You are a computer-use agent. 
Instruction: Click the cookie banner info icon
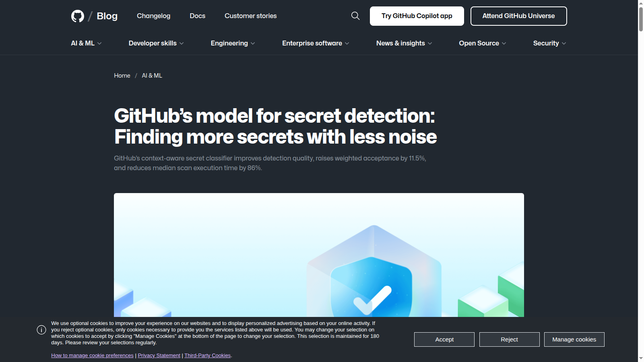41,330
